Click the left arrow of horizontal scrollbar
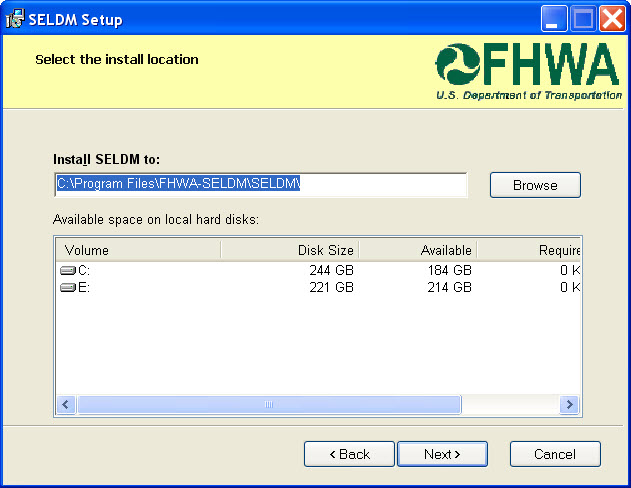 (x=66, y=405)
